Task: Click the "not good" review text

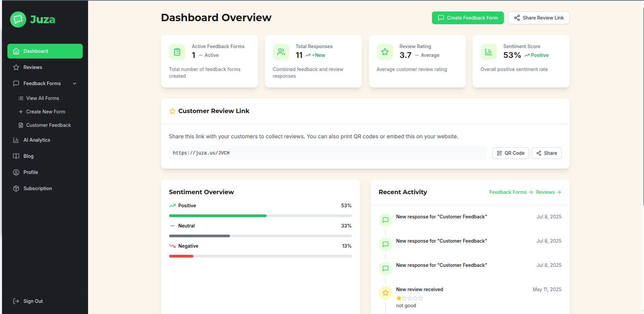Action: coord(406,306)
